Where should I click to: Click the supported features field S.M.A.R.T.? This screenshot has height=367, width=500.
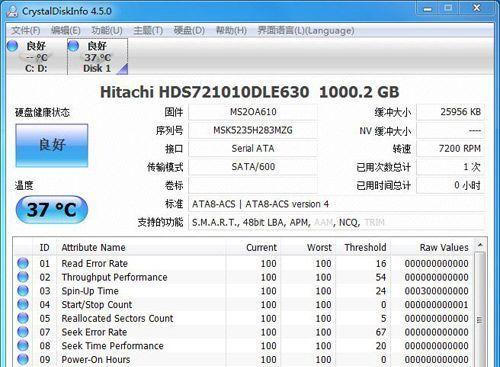click(x=337, y=222)
